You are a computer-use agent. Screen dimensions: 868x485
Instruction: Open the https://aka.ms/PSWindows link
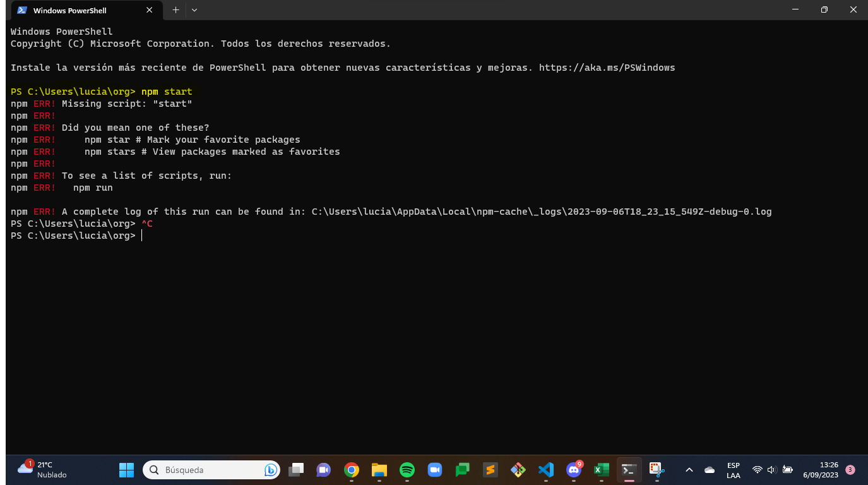click(607, 68)
